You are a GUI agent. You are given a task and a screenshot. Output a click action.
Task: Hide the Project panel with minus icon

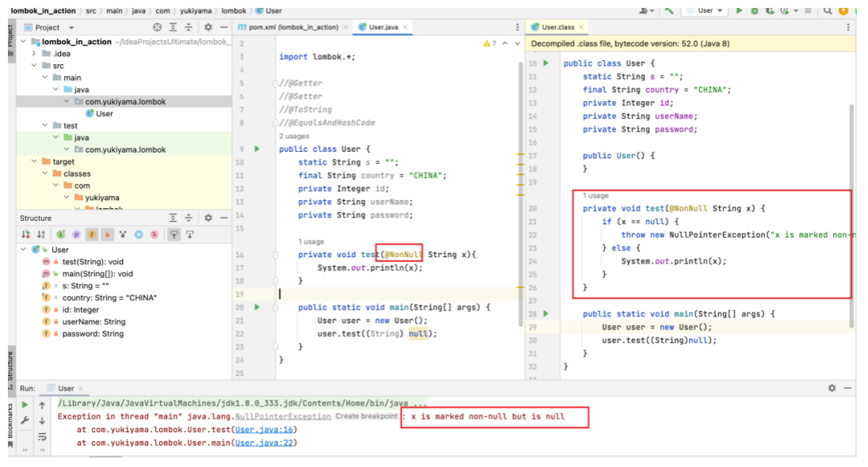[x=223, y=27]
